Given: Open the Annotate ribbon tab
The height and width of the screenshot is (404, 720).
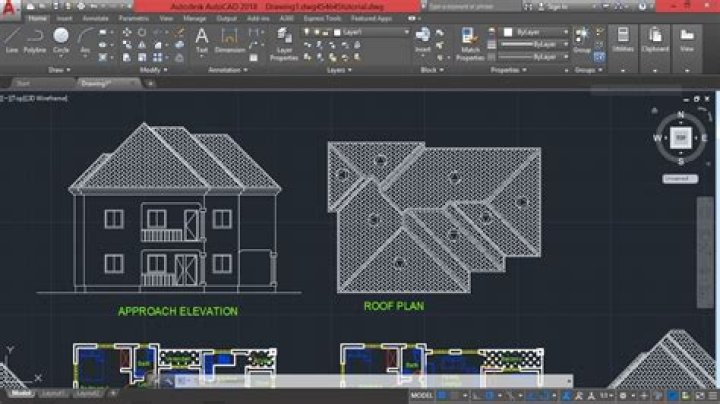Looking at the screenshot, I should 97,18.
